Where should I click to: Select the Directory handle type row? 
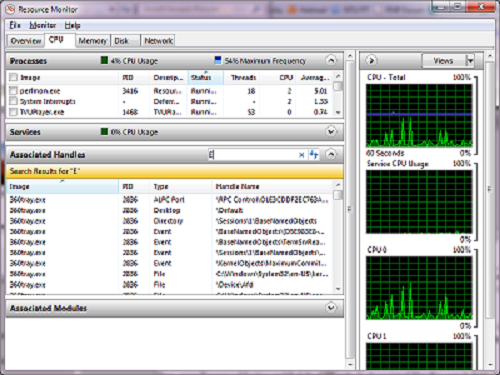(170, 221)
